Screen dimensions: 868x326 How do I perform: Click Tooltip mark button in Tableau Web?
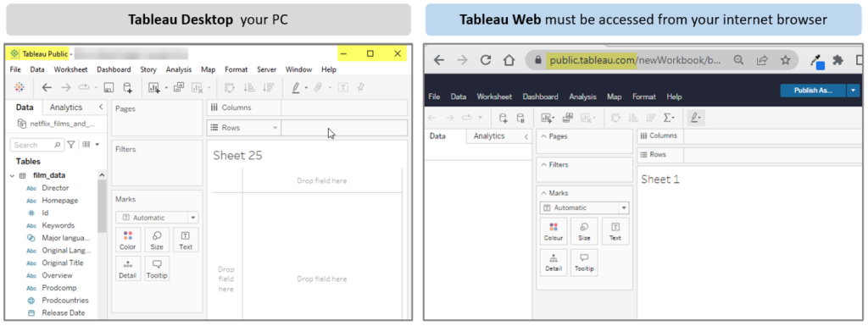[584, 262]
